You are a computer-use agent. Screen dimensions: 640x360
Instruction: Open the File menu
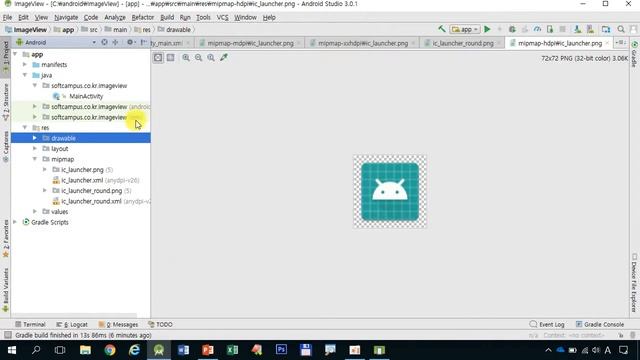(x=7, y=18)
